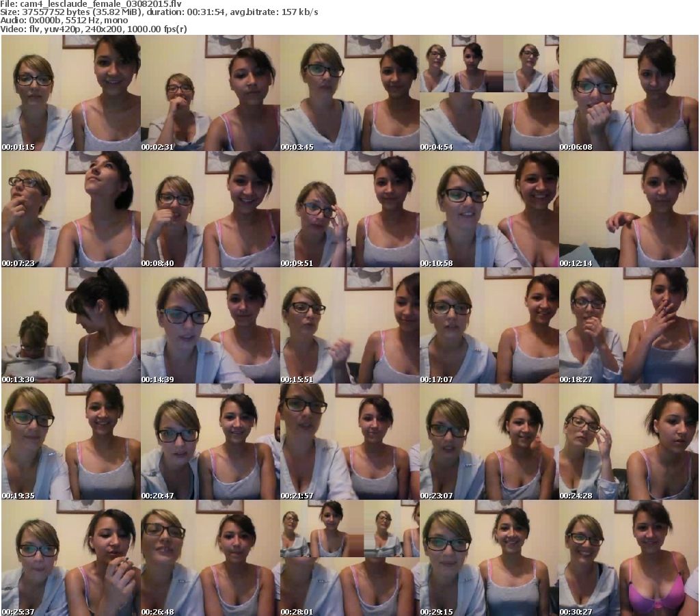Select the thumbnail stamped 00:24:28
The height and width of the screenshot is (616, 700).
629,442
